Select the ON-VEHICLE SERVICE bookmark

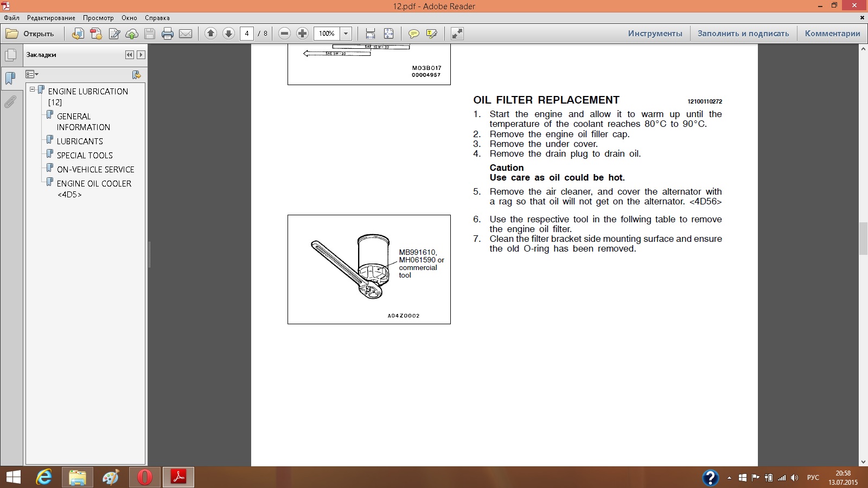(x=95, y=169)
